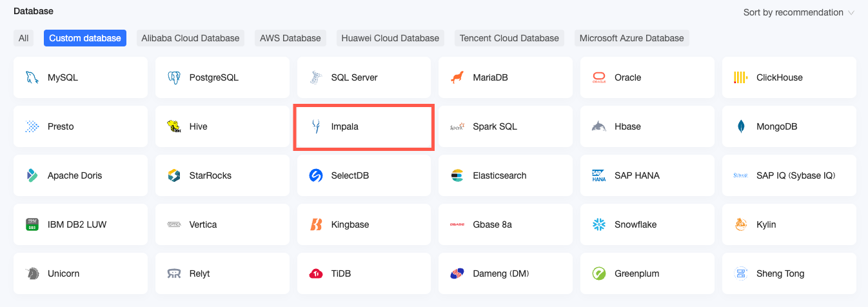Choose the MySQL database card
868x307 pixels.
[x=80, y=77]
